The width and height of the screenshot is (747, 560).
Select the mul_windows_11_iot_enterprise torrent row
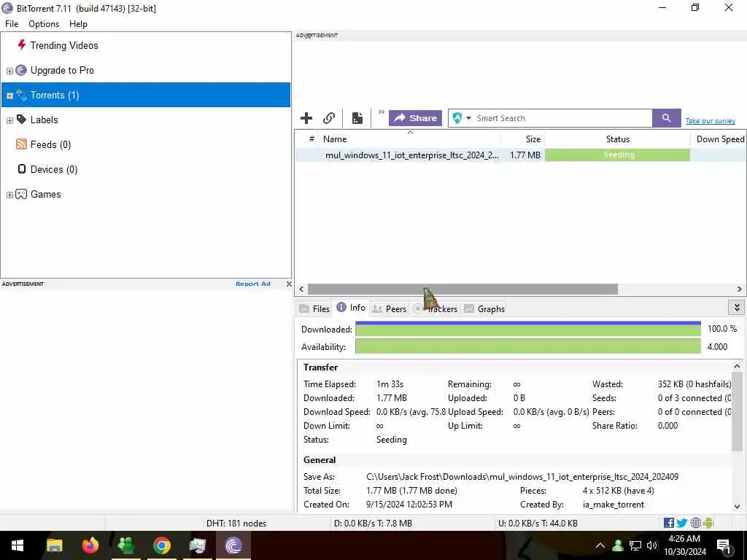(521, 155)
